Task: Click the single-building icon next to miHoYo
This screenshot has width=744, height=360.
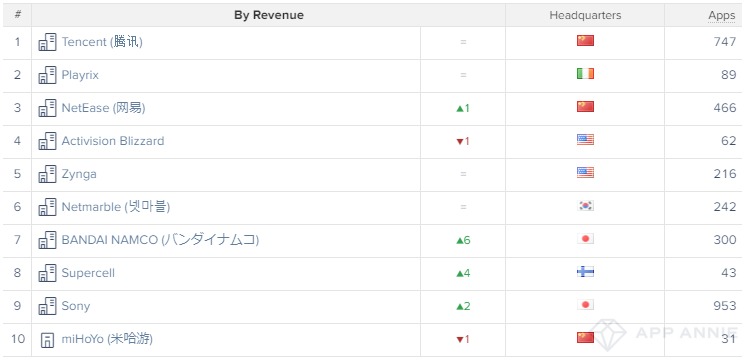Action: point(47,340)
